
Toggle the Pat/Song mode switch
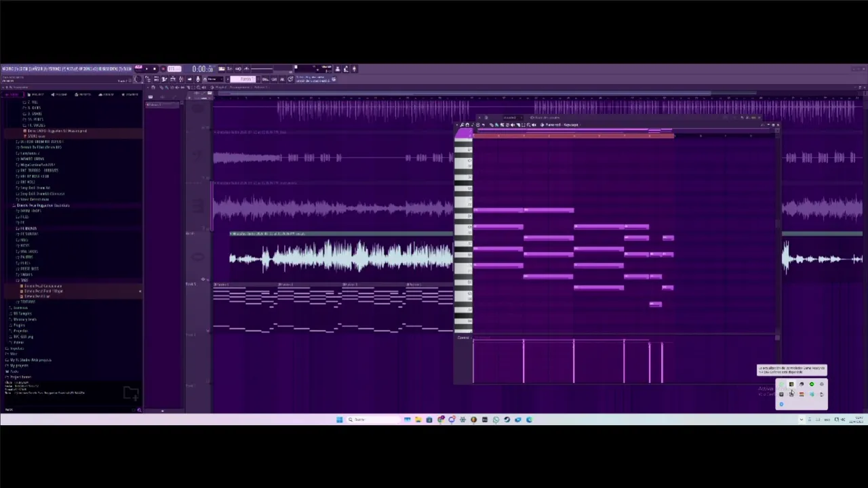click(138, 68)
